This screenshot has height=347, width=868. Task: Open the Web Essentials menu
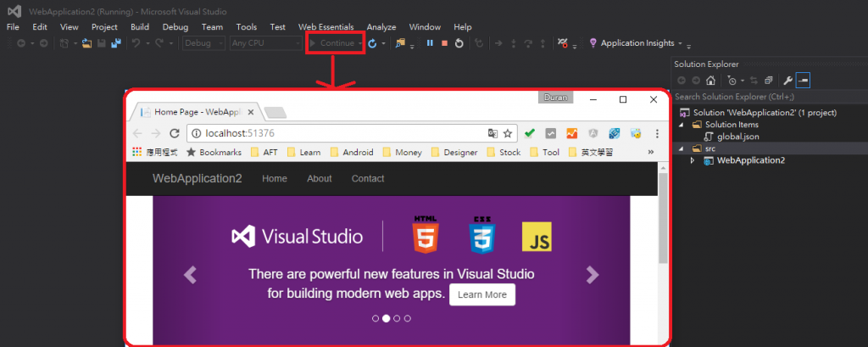click(x=326, y=26)
